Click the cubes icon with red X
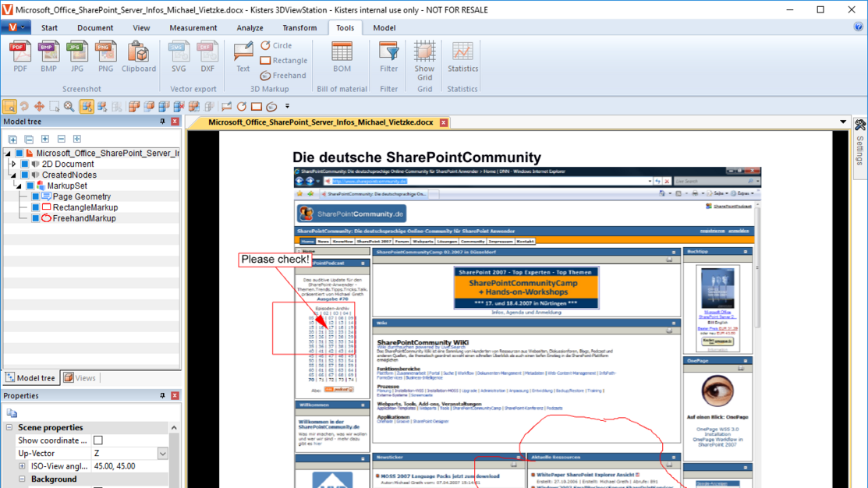 (179, 106)
